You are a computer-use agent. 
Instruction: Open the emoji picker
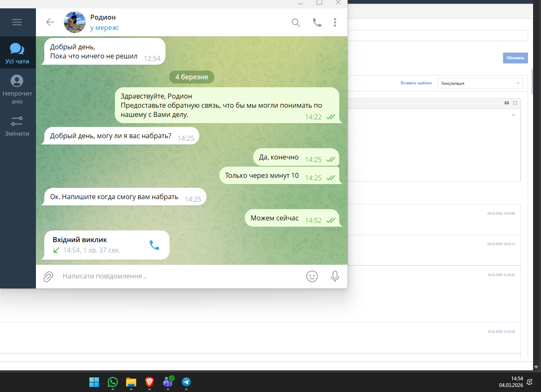tap(312, 276)
